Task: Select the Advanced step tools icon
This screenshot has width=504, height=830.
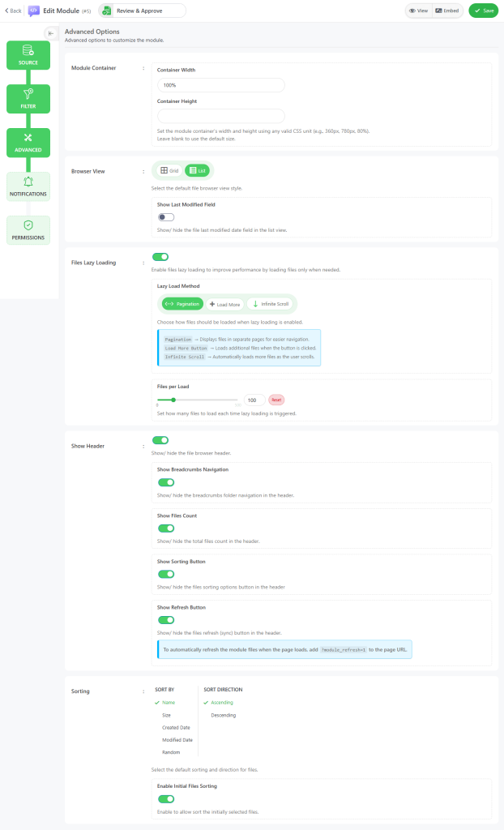Action: tap(28, 138)
